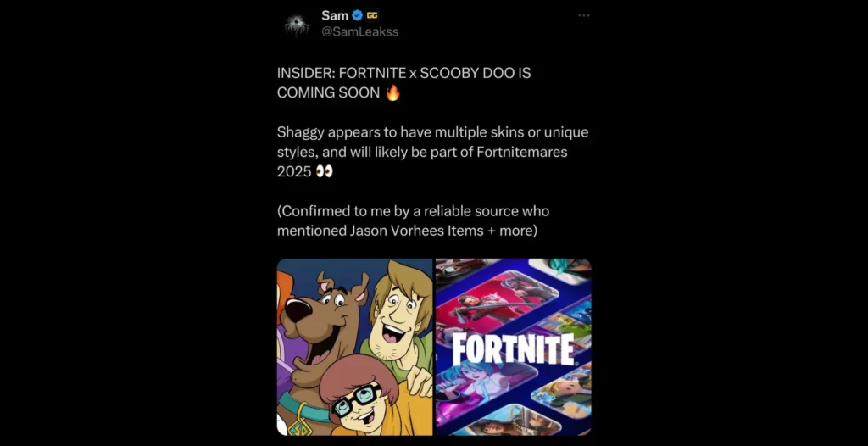Click the "Fortnitemares" word in tweet

point(521,152)
